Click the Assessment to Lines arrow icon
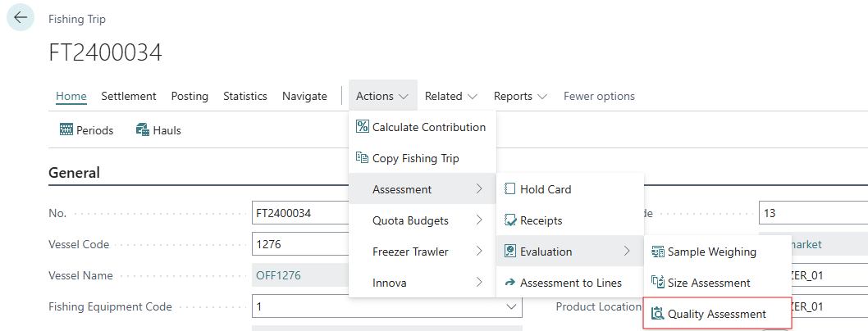The width and height of the screenshot is (868, 331). [x=509, y=283]
